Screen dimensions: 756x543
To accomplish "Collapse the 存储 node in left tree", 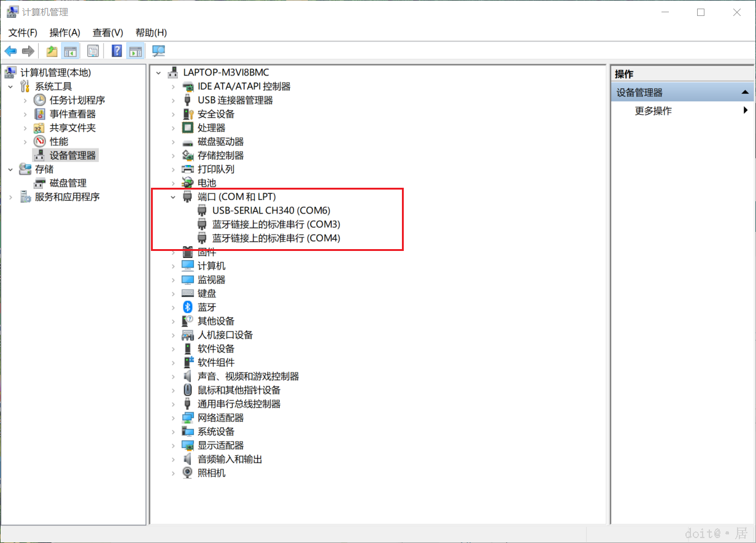I will [x=10, y=169].
